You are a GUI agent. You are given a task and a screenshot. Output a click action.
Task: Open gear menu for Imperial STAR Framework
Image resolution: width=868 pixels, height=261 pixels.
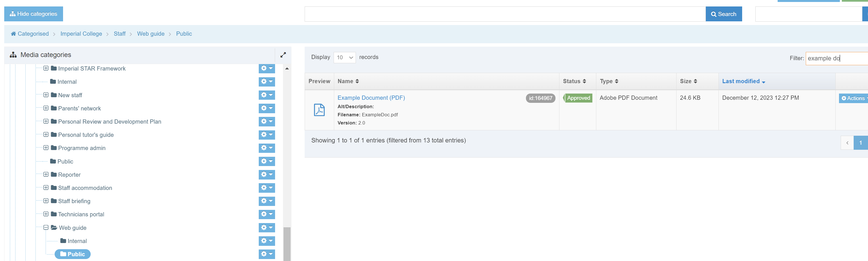[267, 68]
